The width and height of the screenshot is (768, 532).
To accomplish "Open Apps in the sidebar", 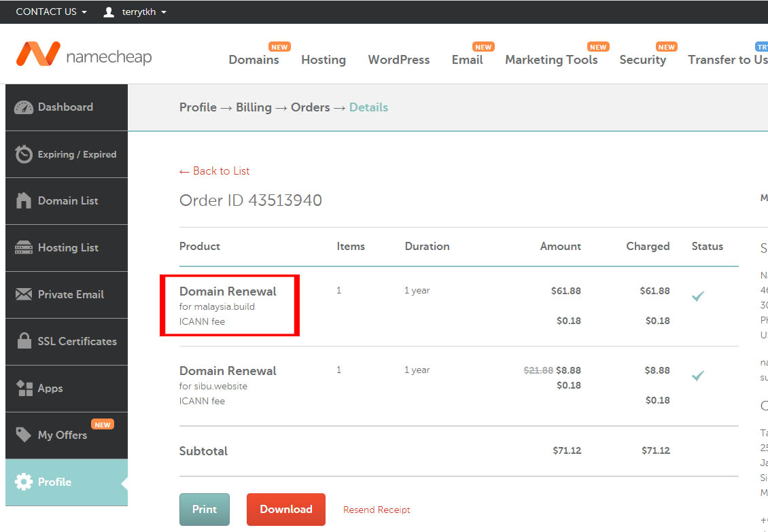I will click(67, 389).
